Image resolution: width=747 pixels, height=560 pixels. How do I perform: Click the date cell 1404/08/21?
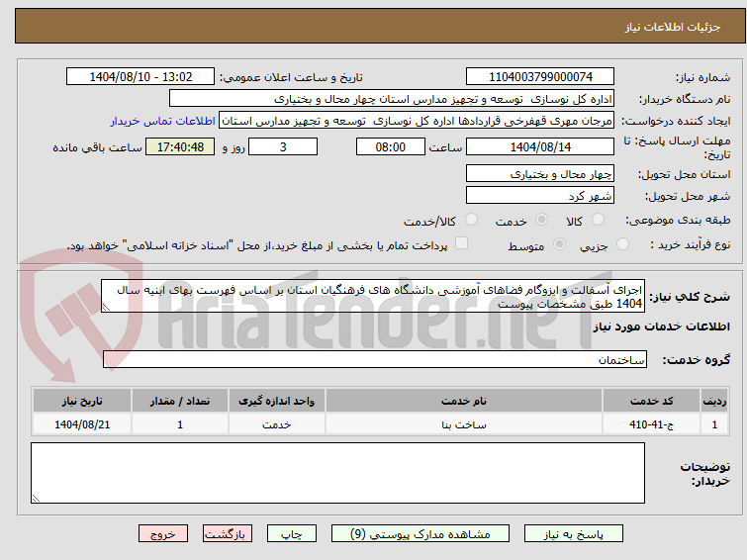pyautogui.click(x=82, y=424)
